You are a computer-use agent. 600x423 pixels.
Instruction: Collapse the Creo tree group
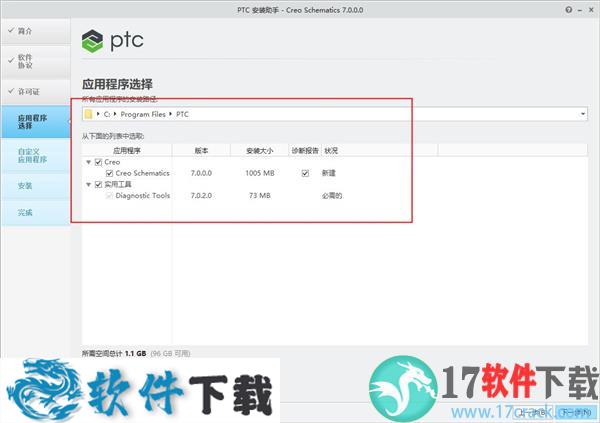pyautogui.click(x=88, y=162)
